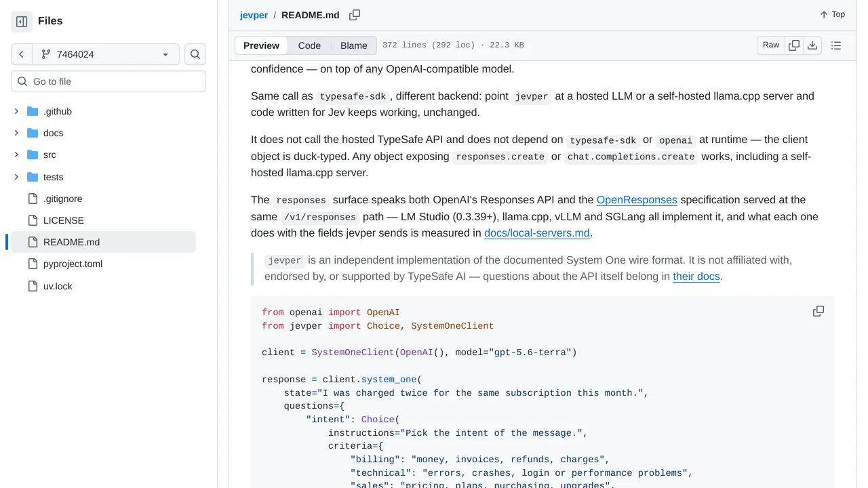Click the '372 lines (292 loc) · 22.3 KB' text

pos(453,45)
